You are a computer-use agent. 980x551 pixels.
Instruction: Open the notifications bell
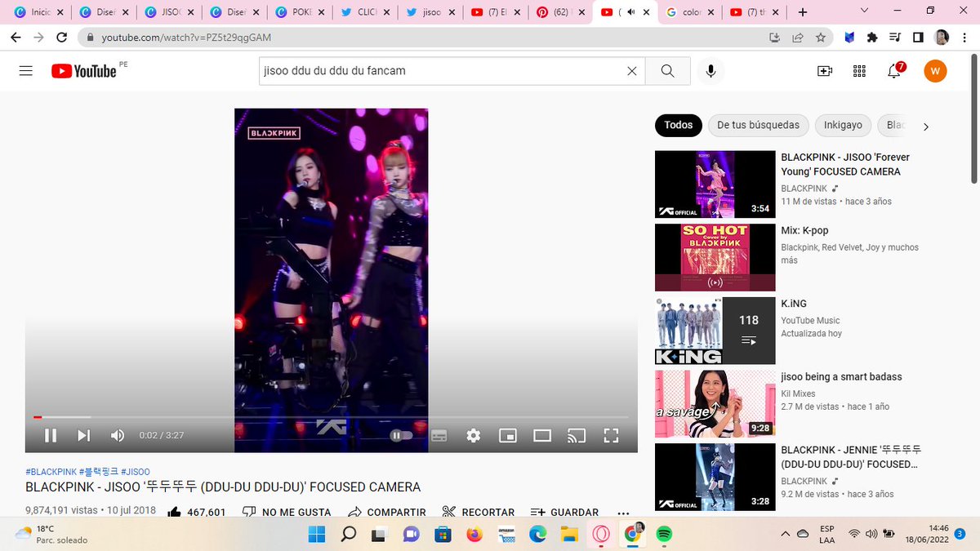[894, 71]
